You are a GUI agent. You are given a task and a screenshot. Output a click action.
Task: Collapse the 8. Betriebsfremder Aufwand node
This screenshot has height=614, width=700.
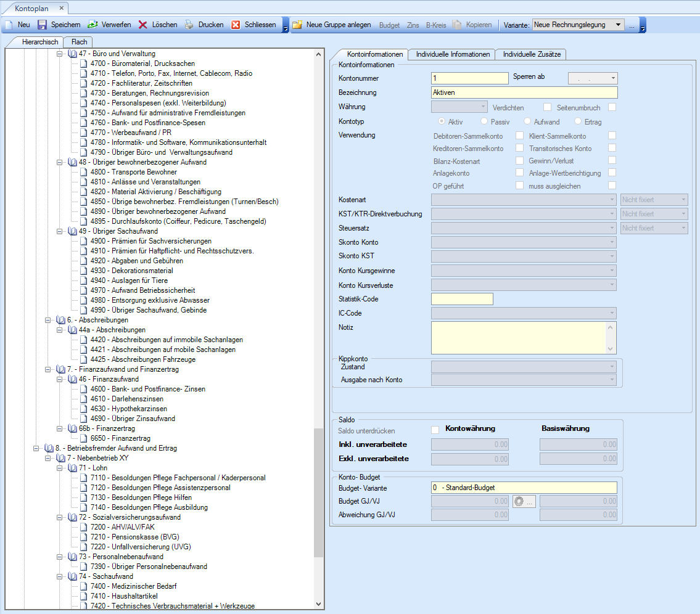pos(36,448)
